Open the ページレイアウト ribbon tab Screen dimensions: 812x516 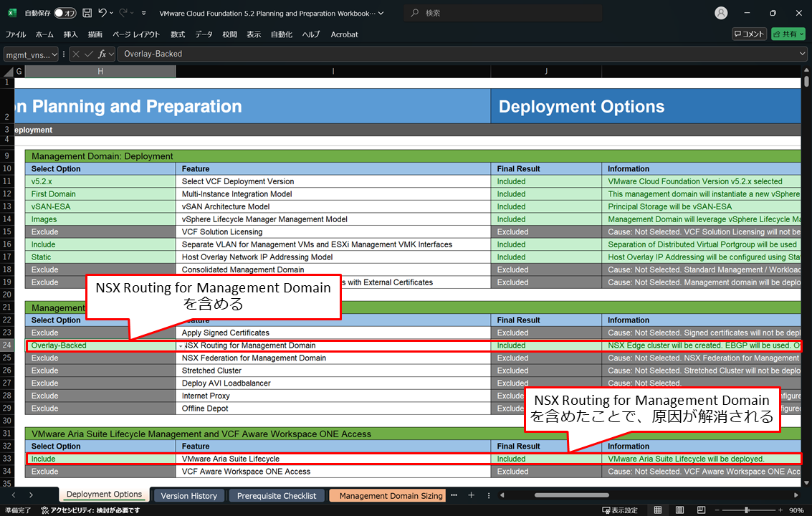point(136,34)
